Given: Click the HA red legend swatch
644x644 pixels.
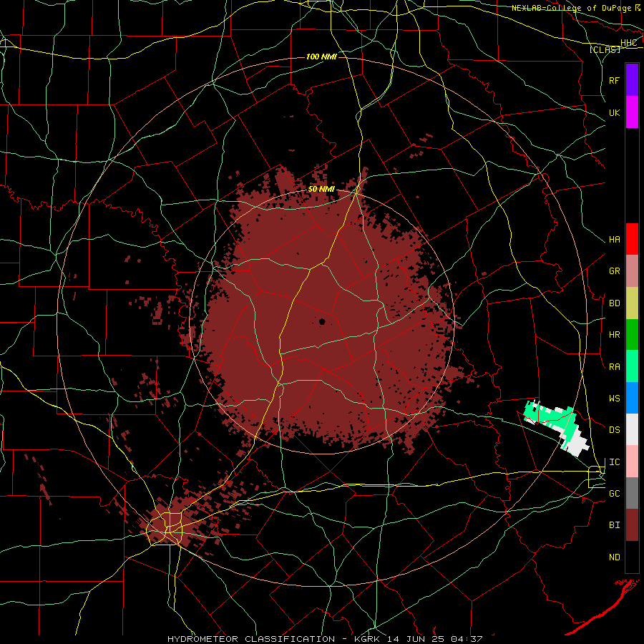Looking at the screenshot, I should coord(632,239).
